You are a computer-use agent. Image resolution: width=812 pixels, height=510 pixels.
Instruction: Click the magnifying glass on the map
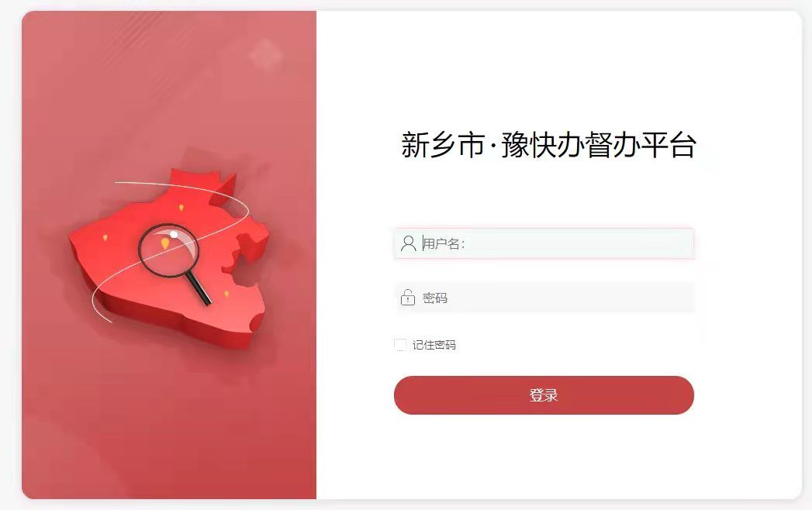pyautogui.click(x=175, y=263)
